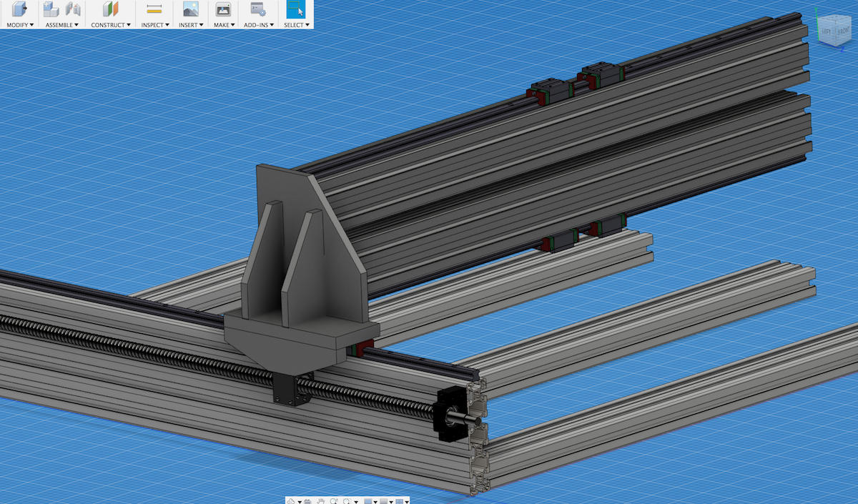Open the CONSTRUCT dropdown menu
Viewport: 858px width, 504px height.
110,25
